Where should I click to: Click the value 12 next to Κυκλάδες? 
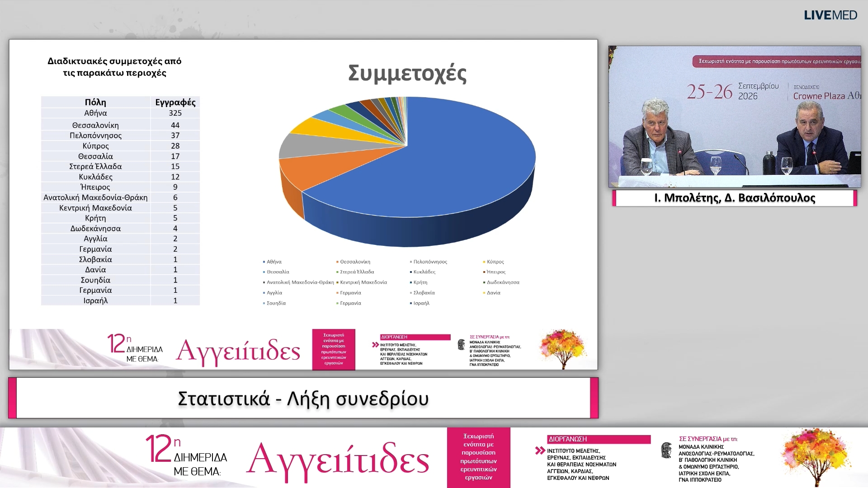point(175,177)
